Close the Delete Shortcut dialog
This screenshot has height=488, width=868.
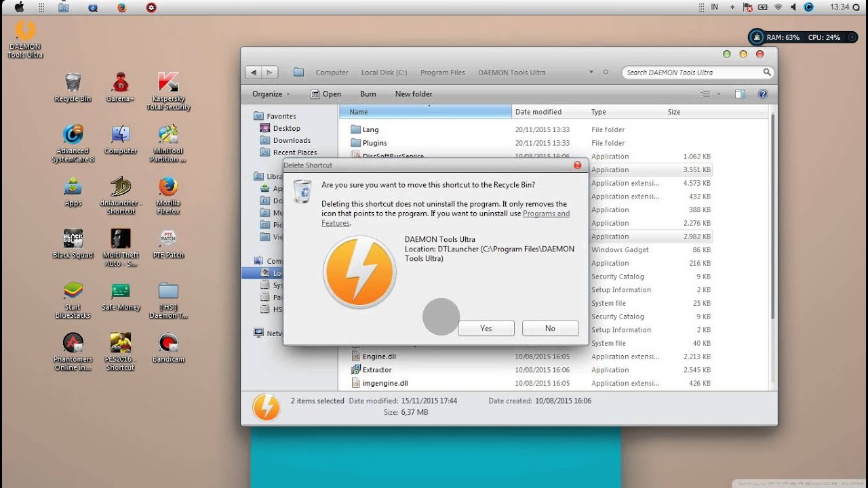point(578,165)
